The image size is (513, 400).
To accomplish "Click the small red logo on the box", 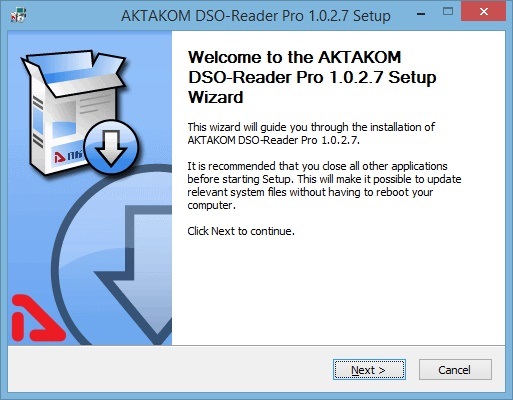I will 60,157.
